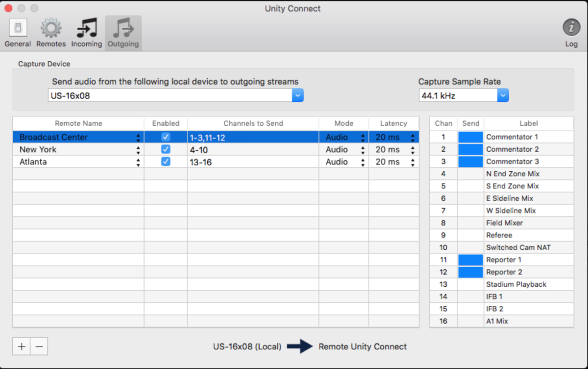Select channel number 8 cell

coord(443,223)
